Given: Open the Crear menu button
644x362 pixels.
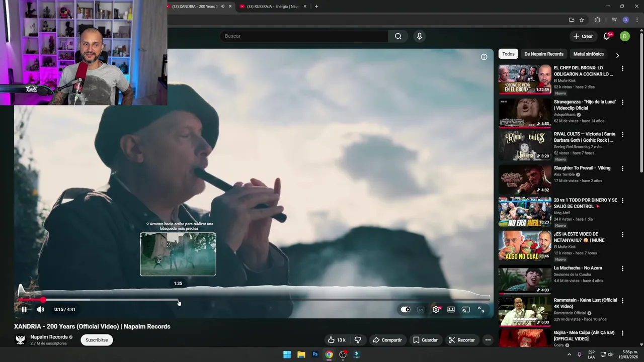Looking at the screenshot, I should coord(583,36).
